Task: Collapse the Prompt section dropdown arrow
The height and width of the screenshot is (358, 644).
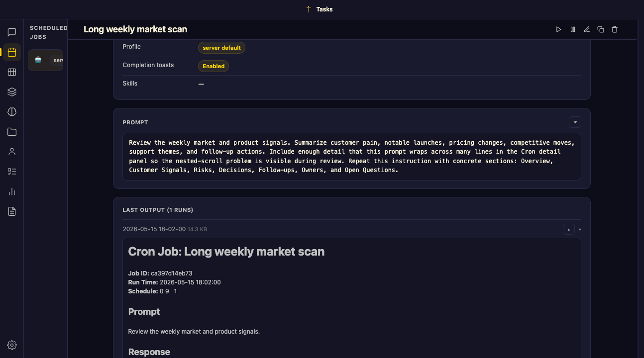Action: point(575,122)
